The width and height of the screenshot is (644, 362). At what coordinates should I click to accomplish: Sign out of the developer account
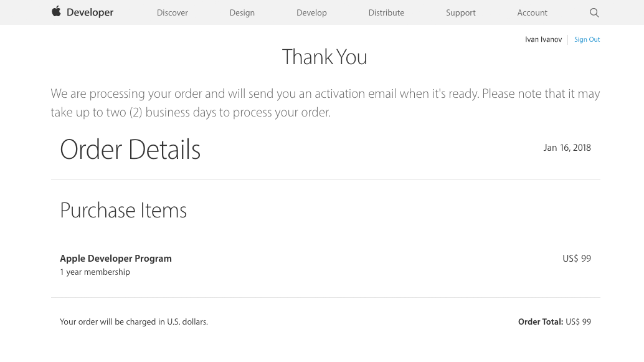point(587,39)
